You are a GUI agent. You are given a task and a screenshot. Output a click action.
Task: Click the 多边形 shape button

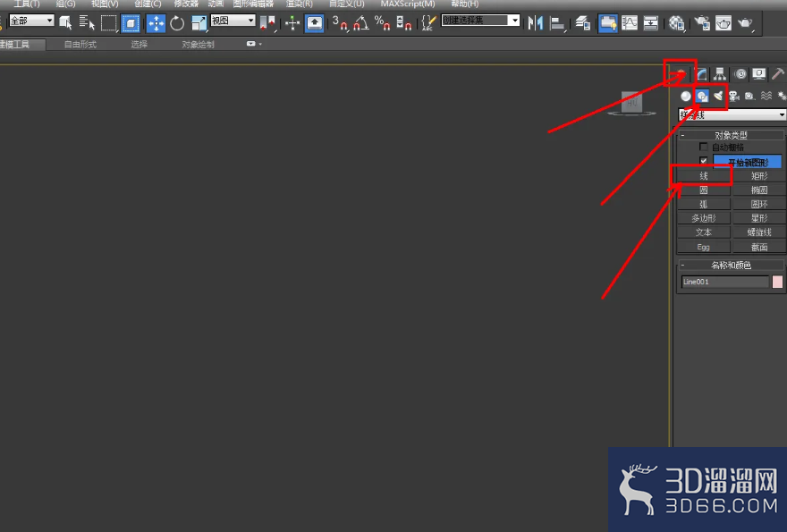point(703,218)
